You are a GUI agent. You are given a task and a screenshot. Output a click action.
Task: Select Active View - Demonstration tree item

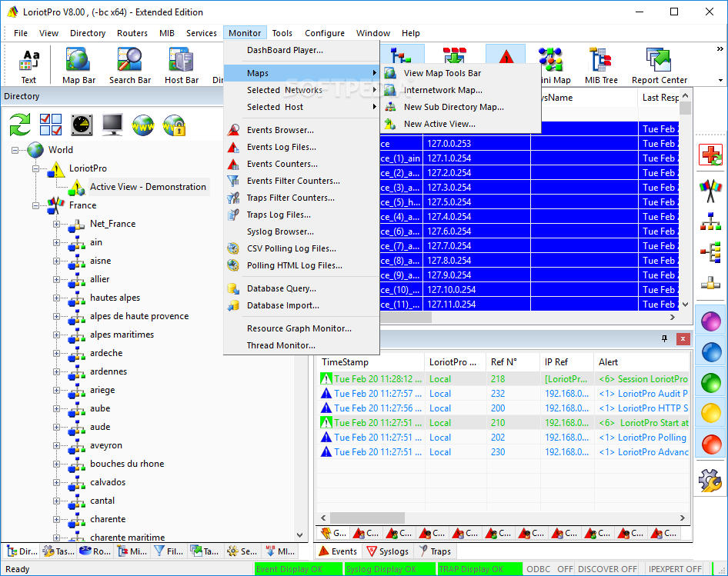[148, 187]
